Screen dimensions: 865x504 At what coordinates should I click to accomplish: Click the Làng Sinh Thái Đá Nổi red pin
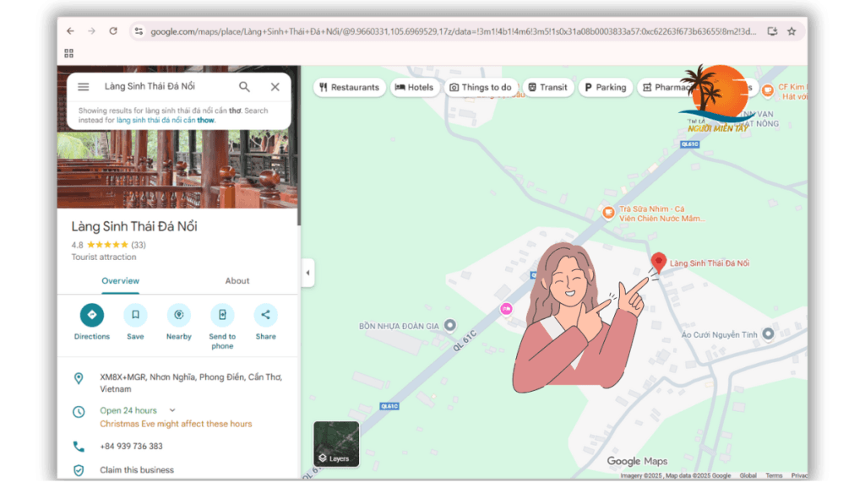tap(658, 263)
